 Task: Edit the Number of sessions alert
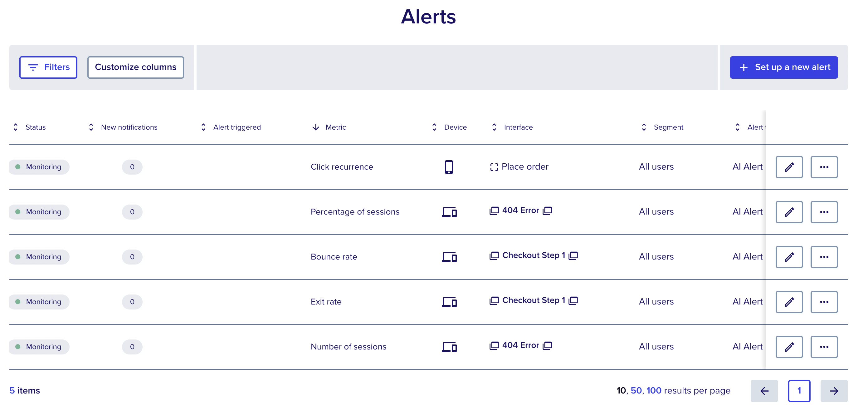(x=789, y=347)
